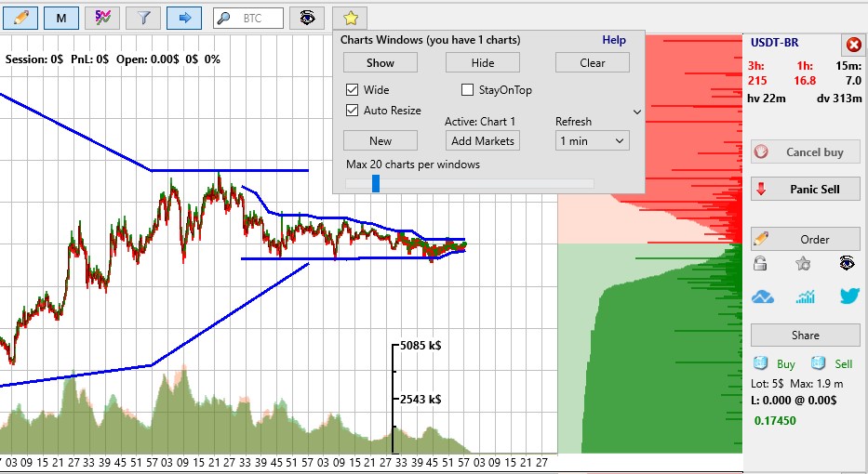Click the Help link
The height and width of the screenshot is (474, 868).
point(614,40)
